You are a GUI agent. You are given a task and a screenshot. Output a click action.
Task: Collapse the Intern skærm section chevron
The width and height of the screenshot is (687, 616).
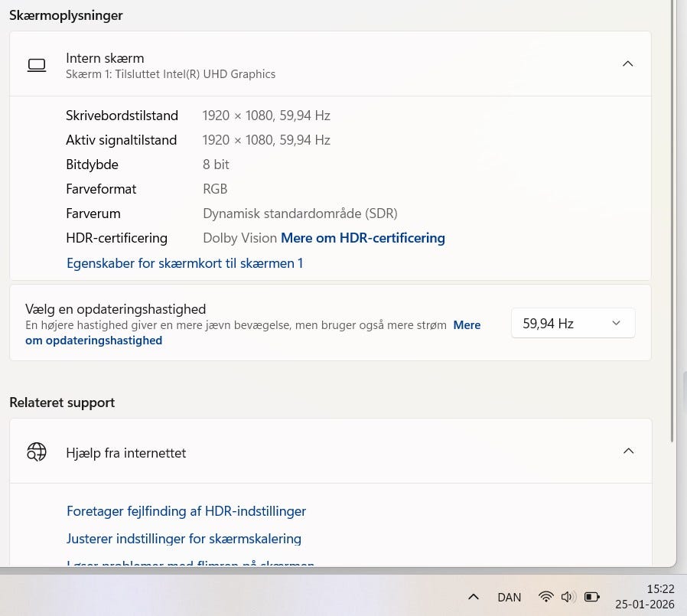627,64
